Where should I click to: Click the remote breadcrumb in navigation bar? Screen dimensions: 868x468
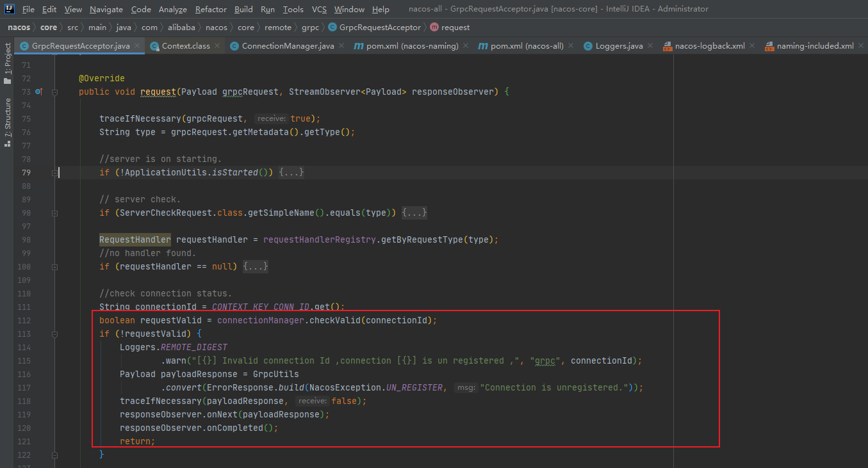click(277, 28)
